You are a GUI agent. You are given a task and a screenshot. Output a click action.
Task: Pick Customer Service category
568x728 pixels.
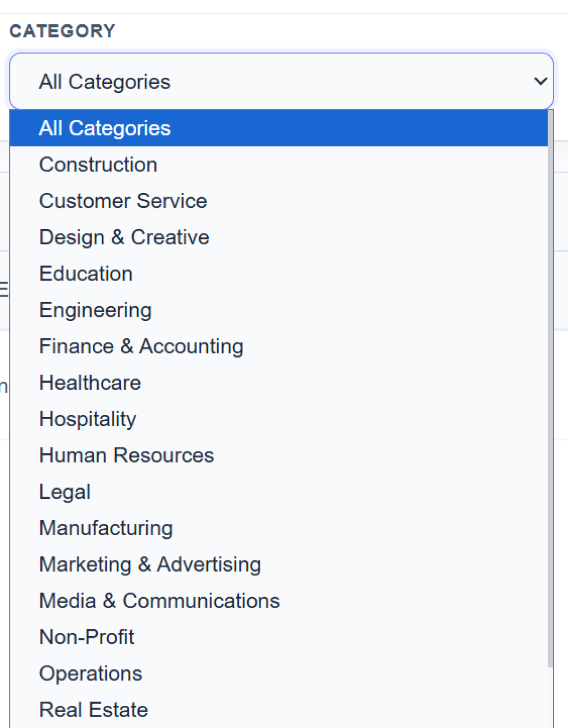pyautogui.click(x=278, y=201)
